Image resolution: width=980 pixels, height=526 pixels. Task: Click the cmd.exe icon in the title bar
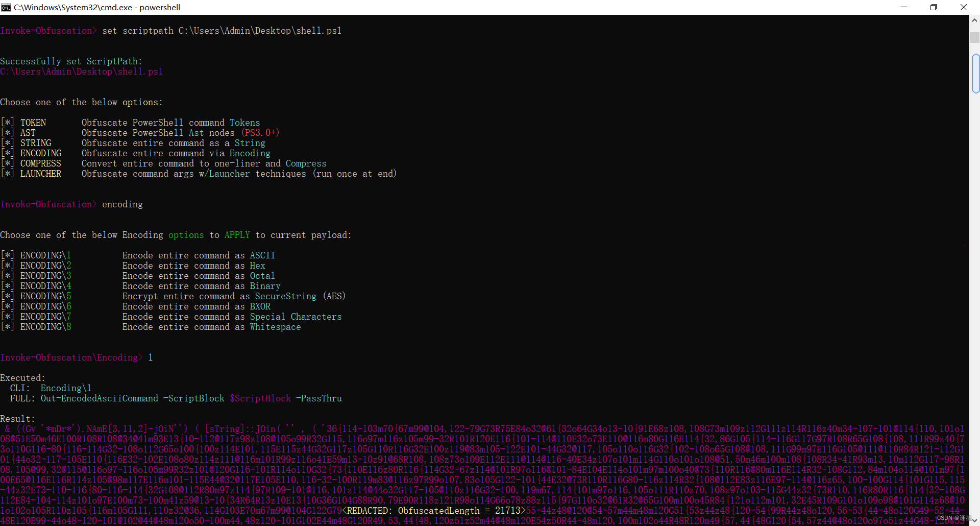click(x=6, y=7)
